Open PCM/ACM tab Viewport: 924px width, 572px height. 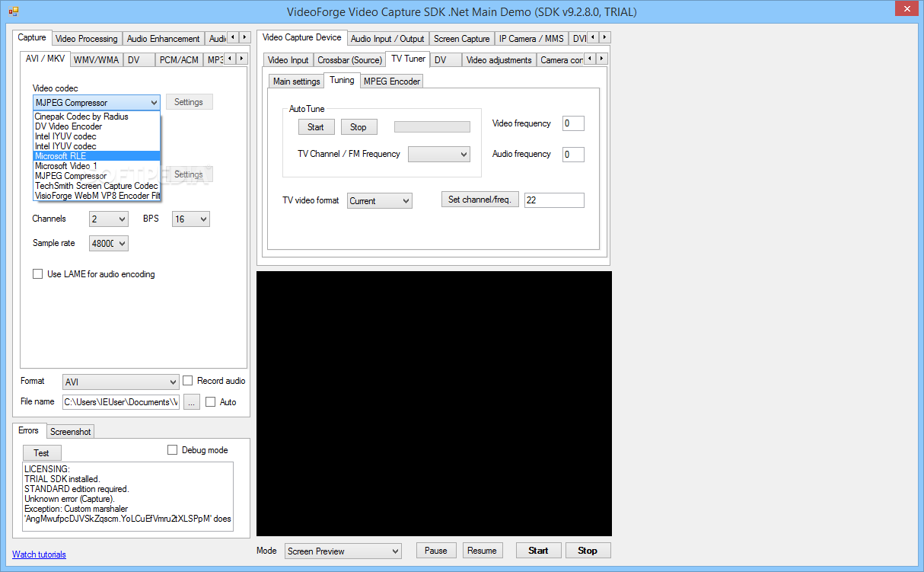(179, 59)
